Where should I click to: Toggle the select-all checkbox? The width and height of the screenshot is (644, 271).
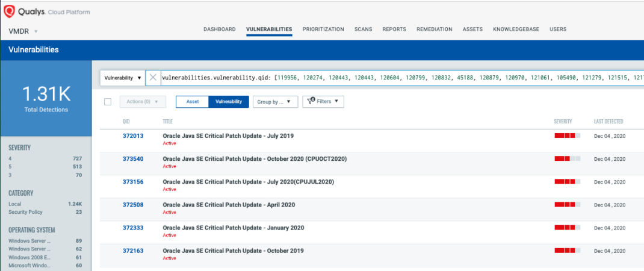(x=108, y=102)
